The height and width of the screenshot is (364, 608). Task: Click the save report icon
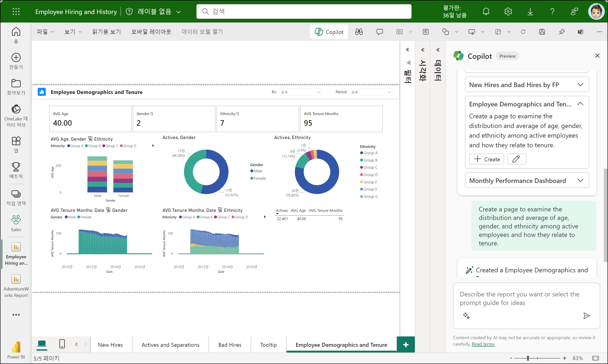point(542,32)
